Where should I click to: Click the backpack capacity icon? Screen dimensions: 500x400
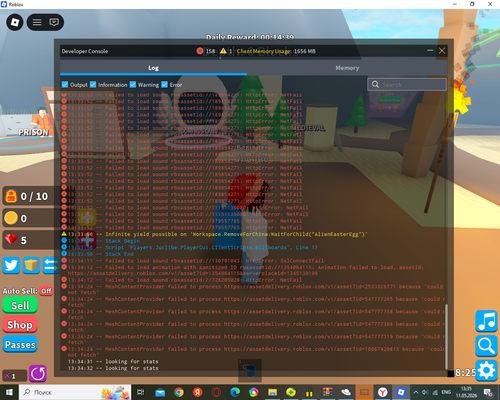(x=11, y=196)
